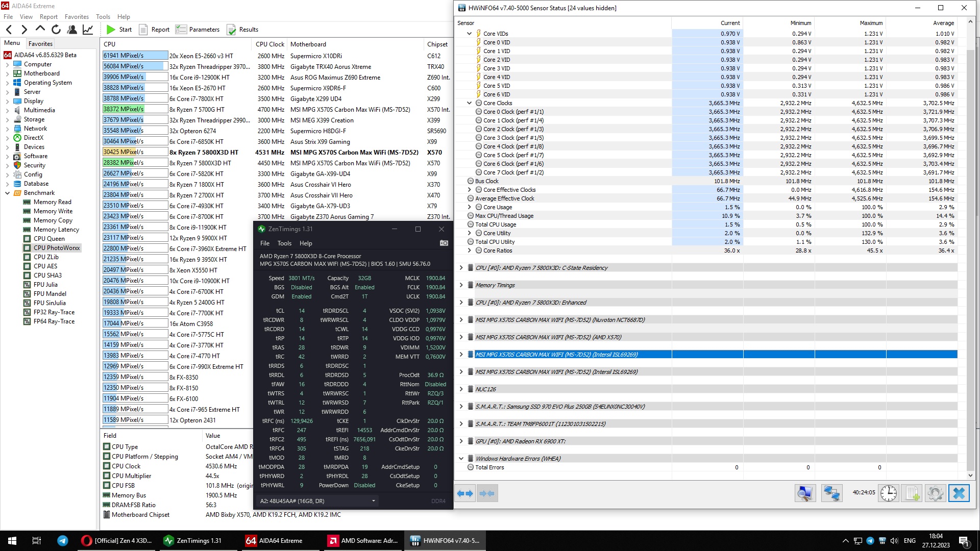Click the AIDA64 refresh icon

pyautogui.click(x=56, y=30)
